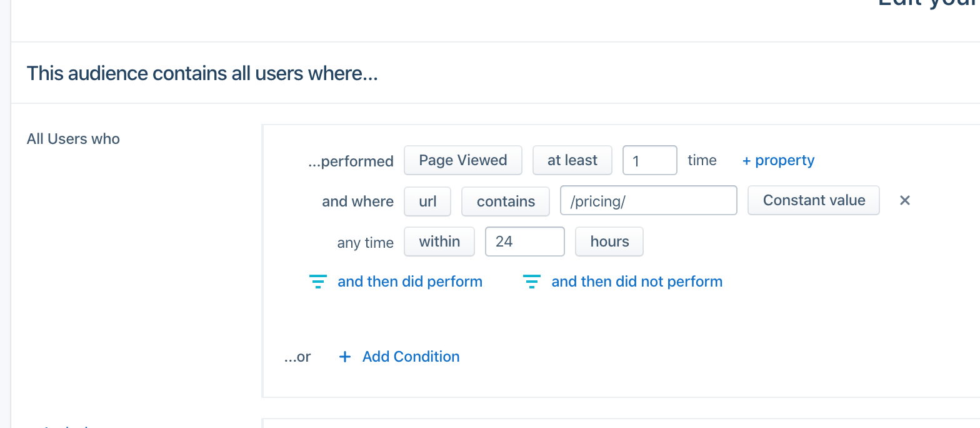This screenshot has width=980, height=428.
Task: Click the 'Add Condition' link text
Action: (411, 357)
